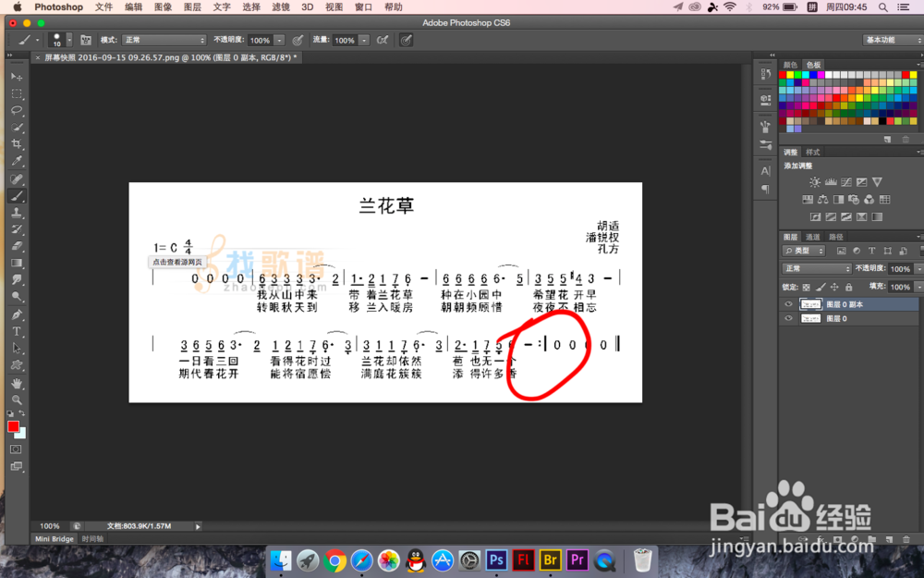Select the Quick Selection tool
Viewport: 924px width, 578px height.
tap(17, 128)
